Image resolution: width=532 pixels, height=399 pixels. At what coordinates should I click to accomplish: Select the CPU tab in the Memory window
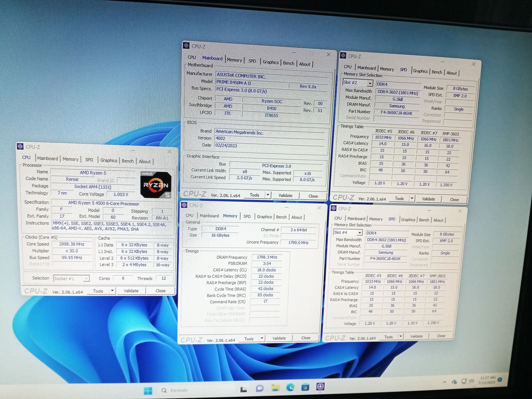pos(189,215)
